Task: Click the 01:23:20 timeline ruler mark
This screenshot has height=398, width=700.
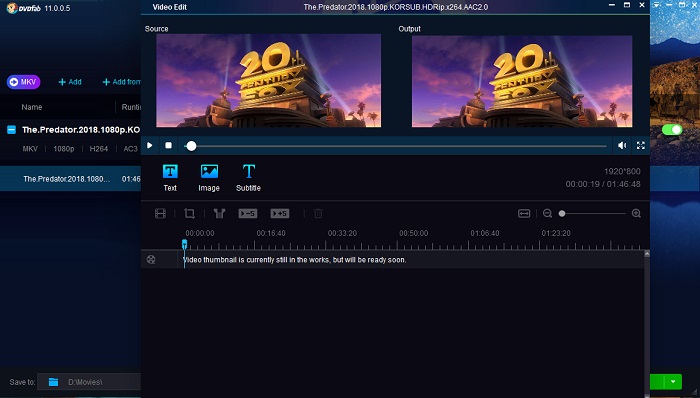Action: tap(556, 233)
